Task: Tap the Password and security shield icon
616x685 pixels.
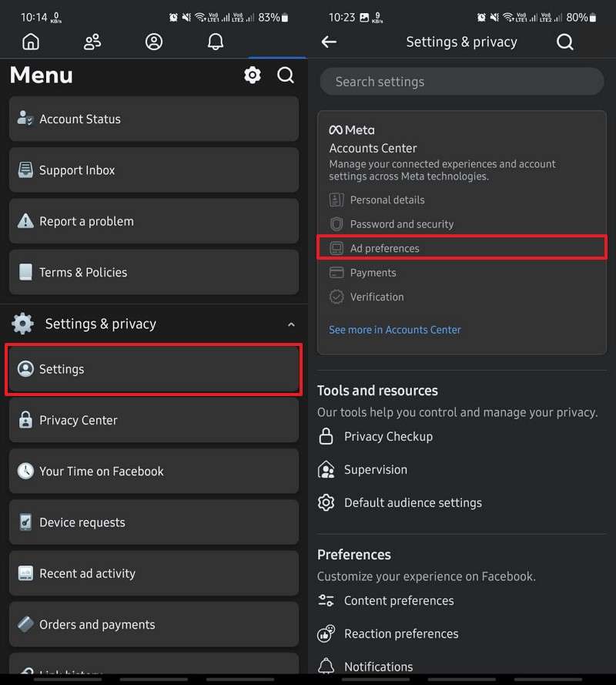Action: coord(336,224)
